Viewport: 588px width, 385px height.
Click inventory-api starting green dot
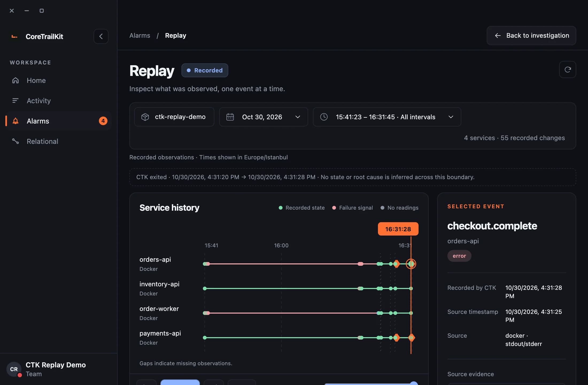(205, 288)
